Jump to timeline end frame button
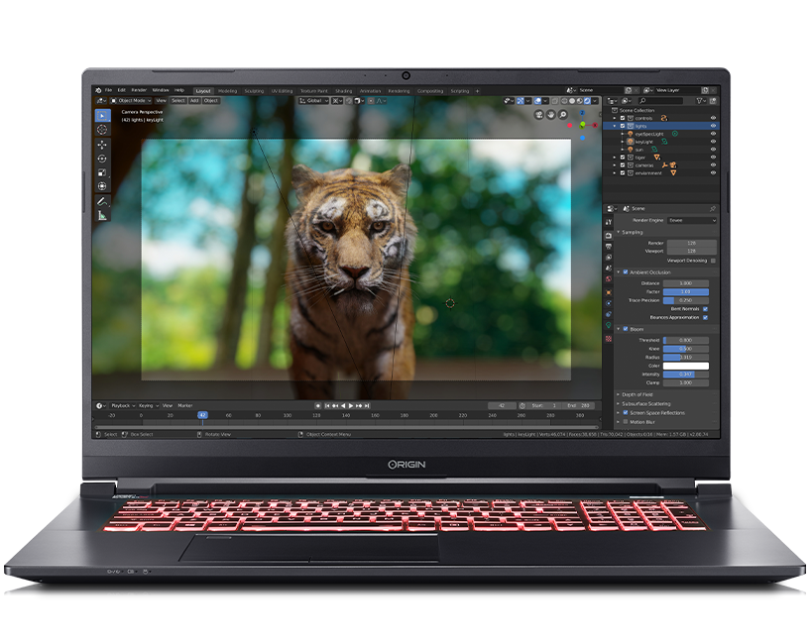 point(367,406)
